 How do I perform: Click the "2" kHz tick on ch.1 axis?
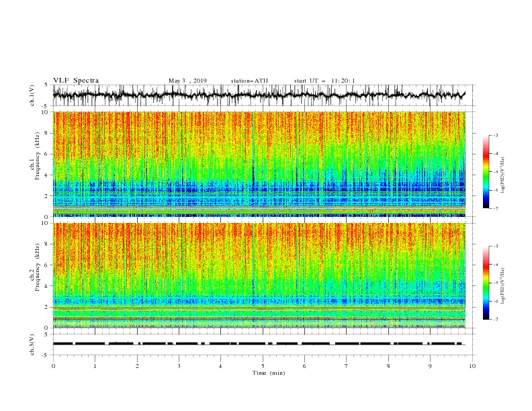pyautogui.click(x=47, y=196)
